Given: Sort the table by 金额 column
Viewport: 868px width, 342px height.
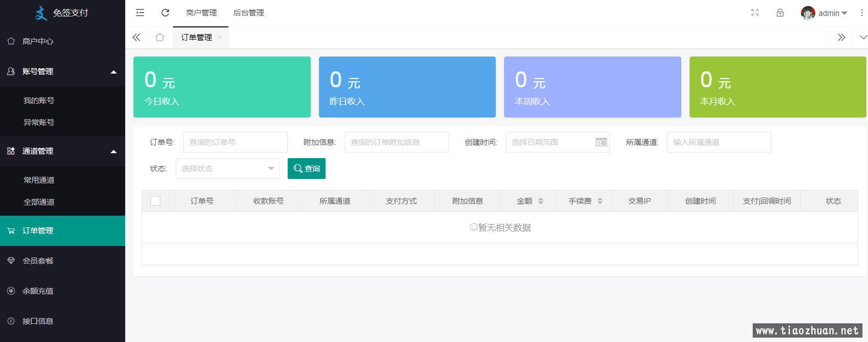Looking at the screenshot, I should (540, 201).
